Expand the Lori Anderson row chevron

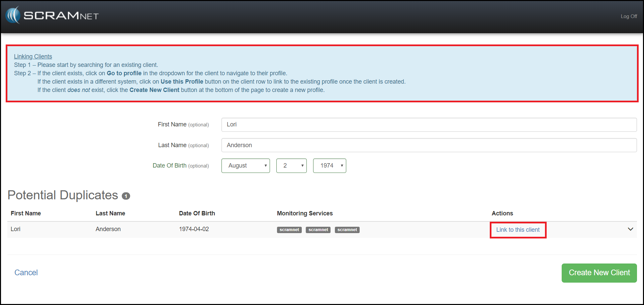(x=630, y=229)
